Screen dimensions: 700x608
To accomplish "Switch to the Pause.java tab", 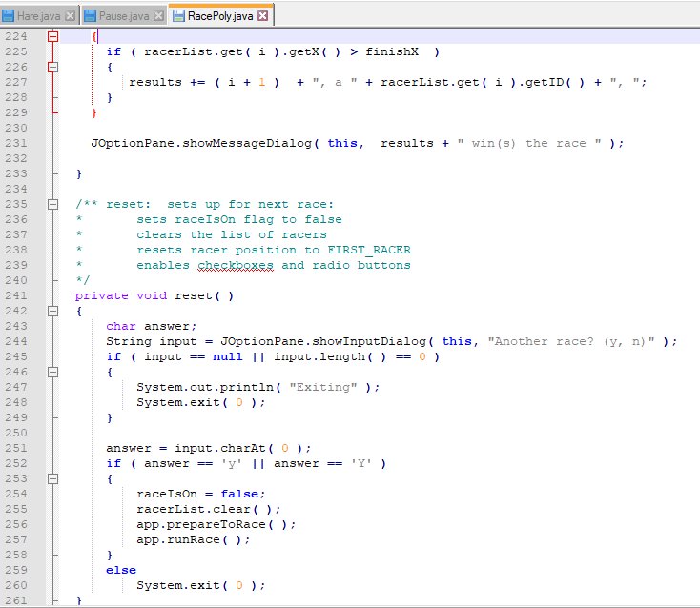I will [x=124, y=16].
